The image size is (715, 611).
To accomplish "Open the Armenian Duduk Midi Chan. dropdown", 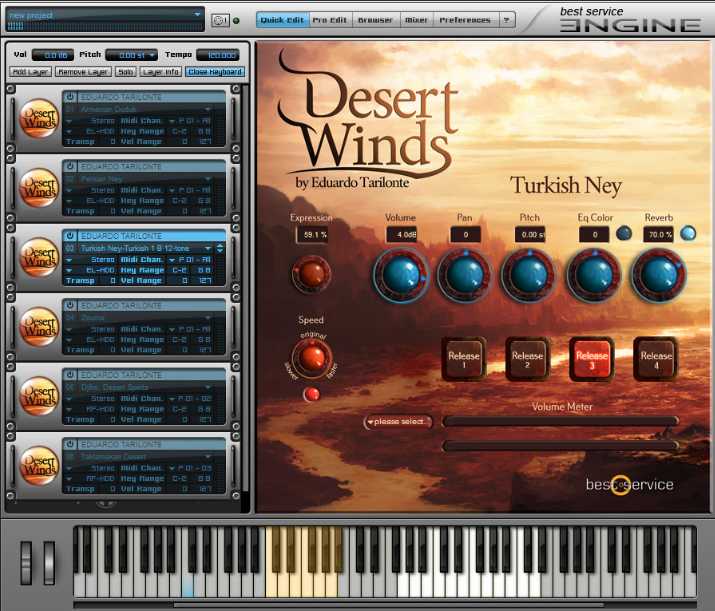I will point(172,121).
